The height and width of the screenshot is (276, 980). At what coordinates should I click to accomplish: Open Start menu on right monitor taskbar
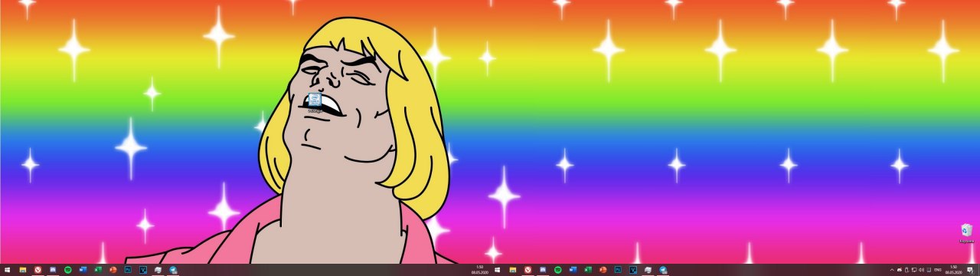(498, 270)
